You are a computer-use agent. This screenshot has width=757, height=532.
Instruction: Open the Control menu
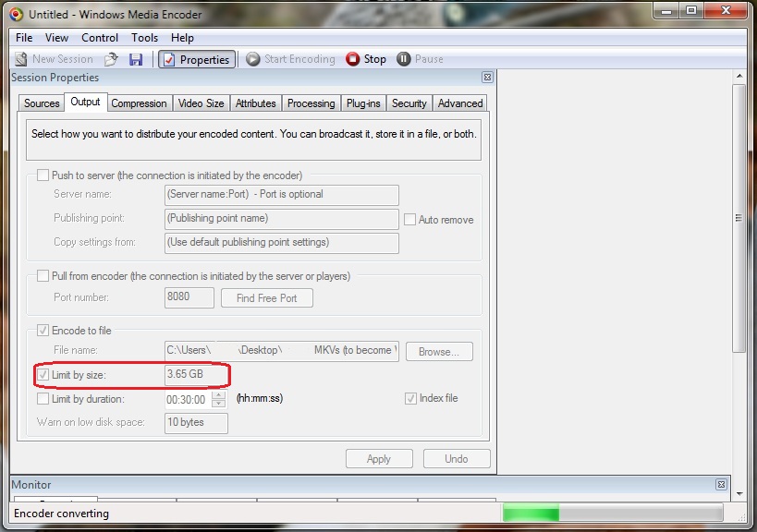(x=100, y=38)
